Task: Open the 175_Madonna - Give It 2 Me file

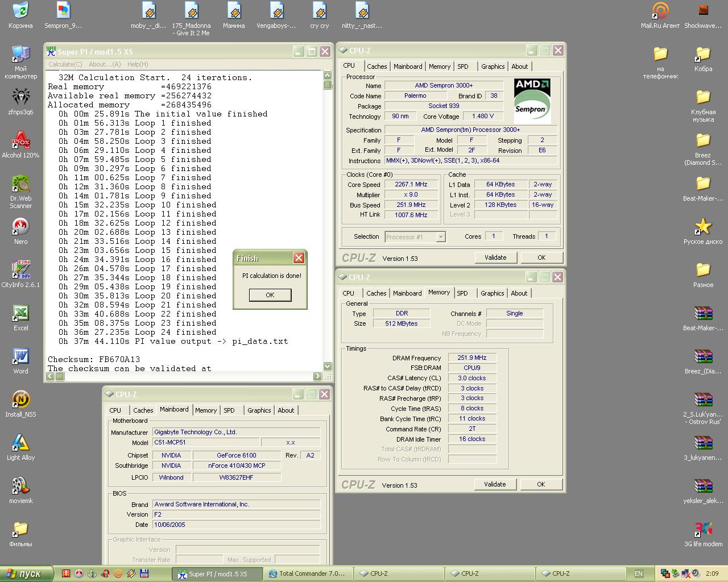Action: [191, 19]
